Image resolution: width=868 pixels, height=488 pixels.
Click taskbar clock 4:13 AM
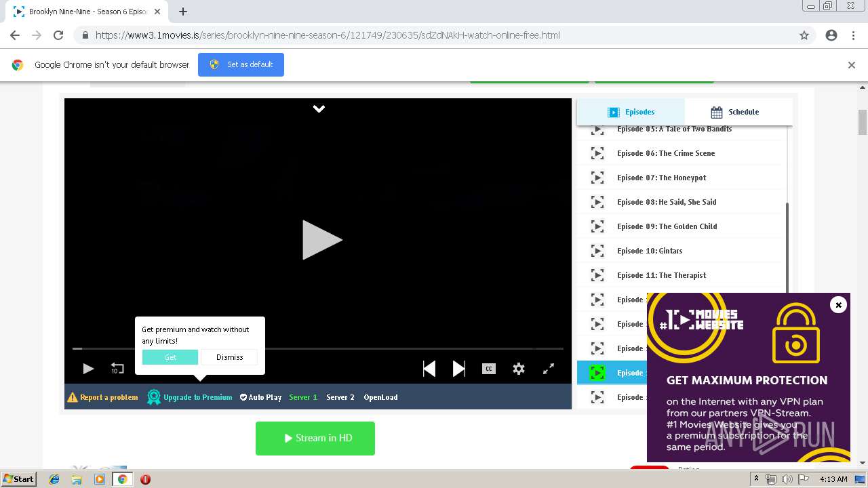click(833, 479)
